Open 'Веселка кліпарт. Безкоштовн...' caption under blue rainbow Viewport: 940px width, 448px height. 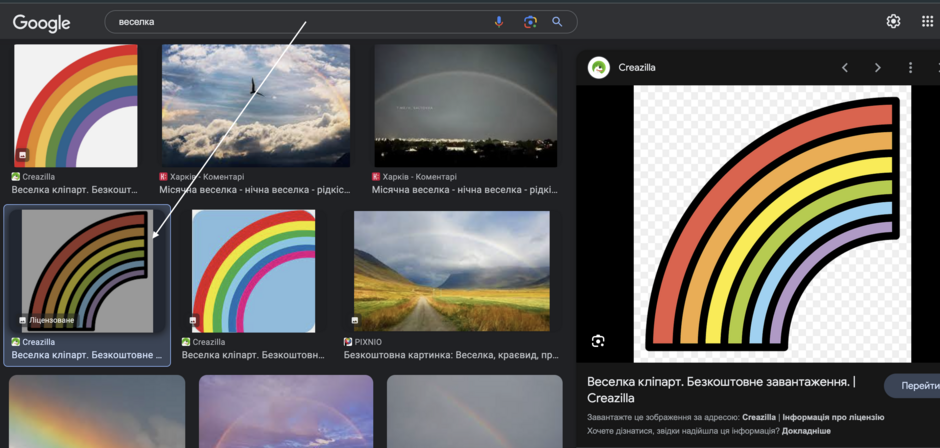pos(253,355)
